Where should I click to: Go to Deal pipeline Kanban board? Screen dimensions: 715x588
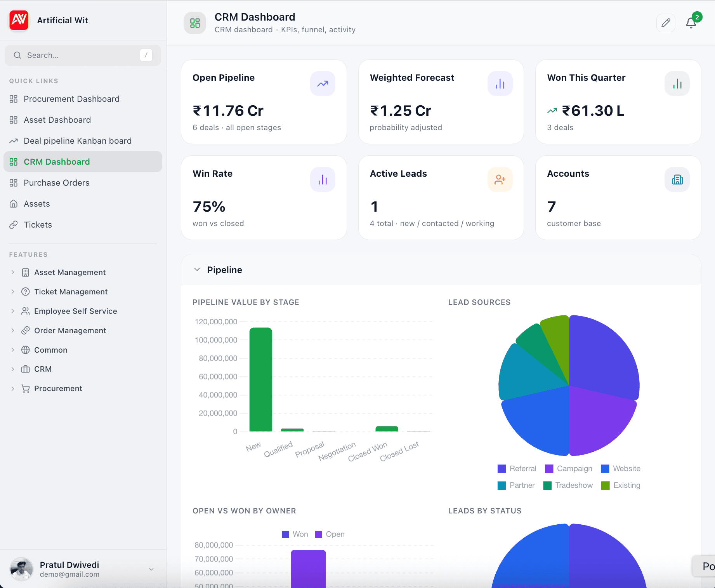83,141
